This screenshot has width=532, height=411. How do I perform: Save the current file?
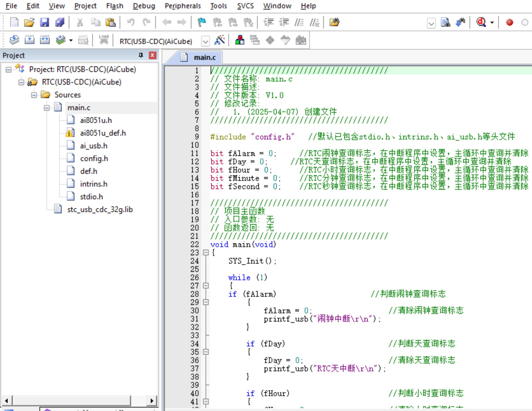[x=44, y=22]
